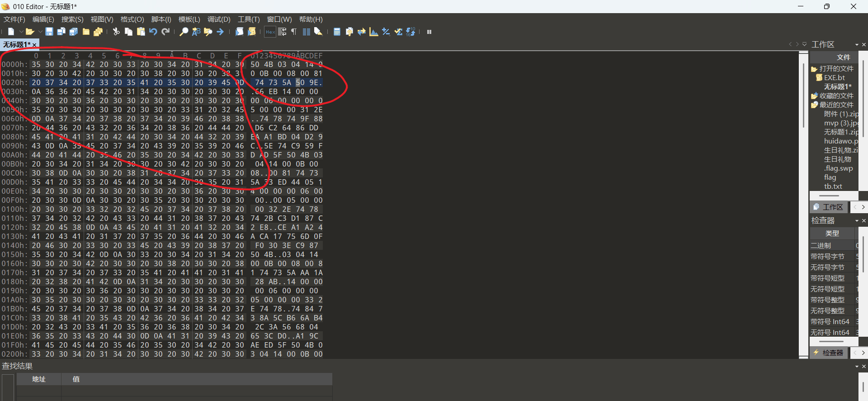Screen dimensions: 868x401
Task: Toggle show whitespace pilcrow icon
Action: coord(294,32)
